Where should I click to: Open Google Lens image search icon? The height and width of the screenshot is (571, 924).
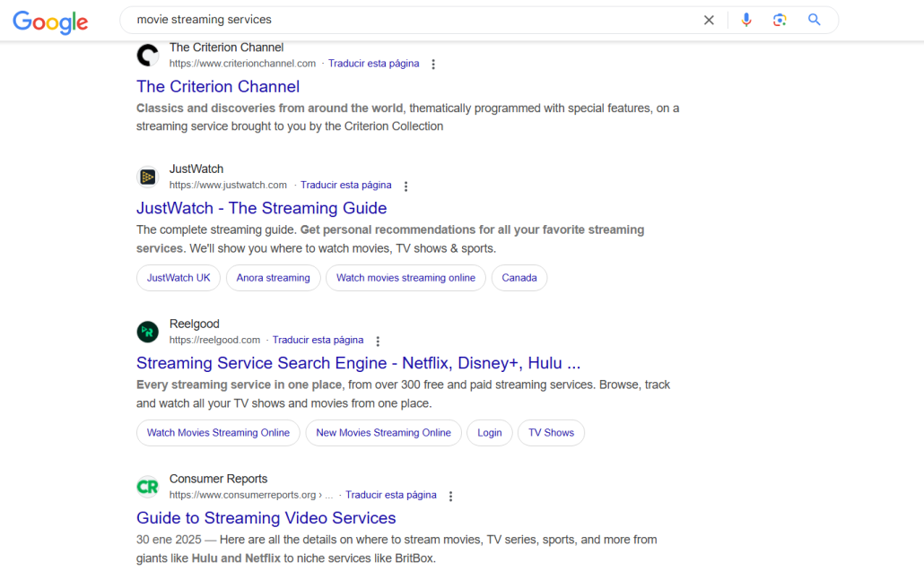[780, 20]
